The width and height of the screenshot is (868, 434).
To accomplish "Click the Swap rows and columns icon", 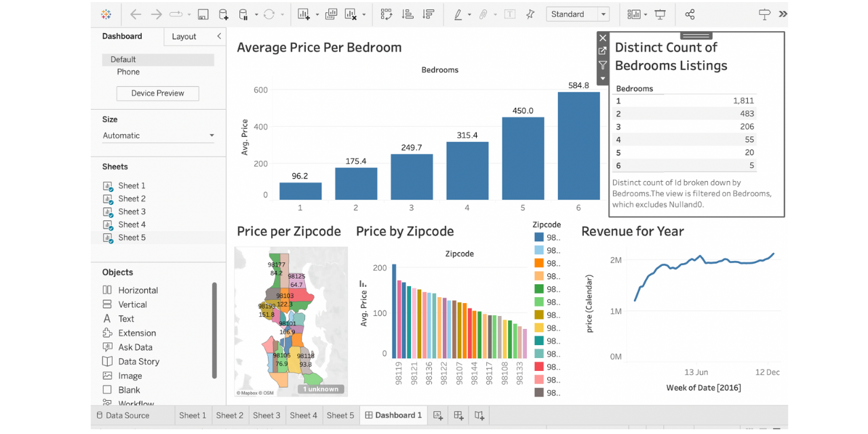I will [x=387, y=14].
